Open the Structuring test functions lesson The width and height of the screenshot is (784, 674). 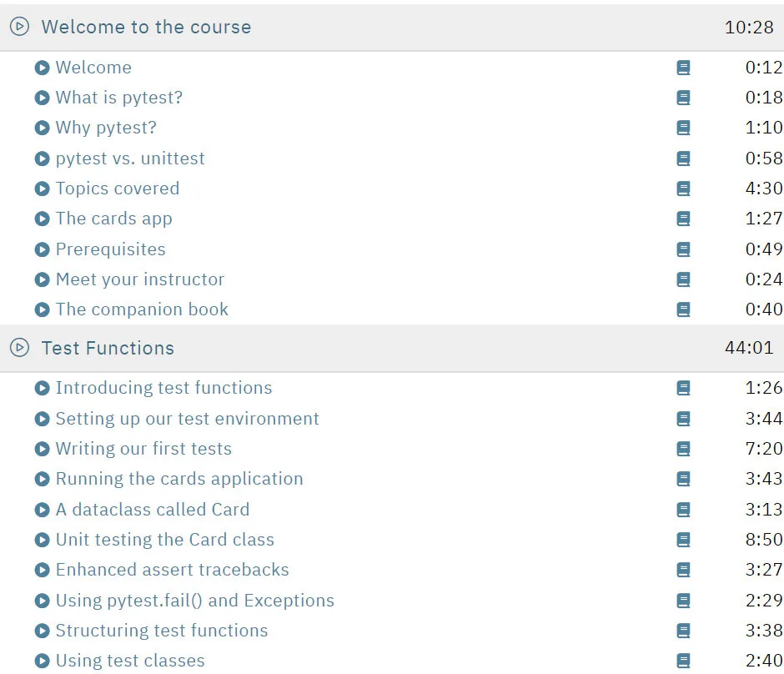tap(162, 631)
